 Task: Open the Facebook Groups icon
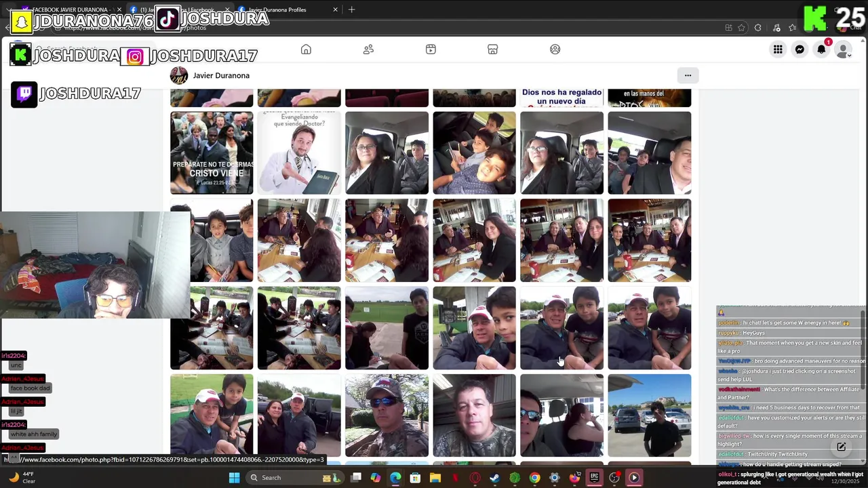[555, 49]
